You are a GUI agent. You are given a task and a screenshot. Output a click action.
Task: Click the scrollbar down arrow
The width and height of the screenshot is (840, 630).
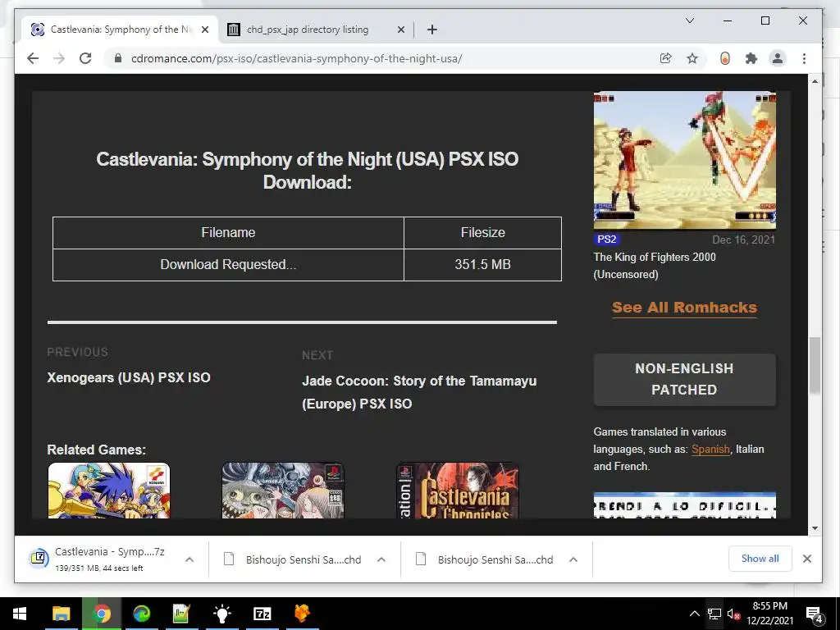coord(815,528)
